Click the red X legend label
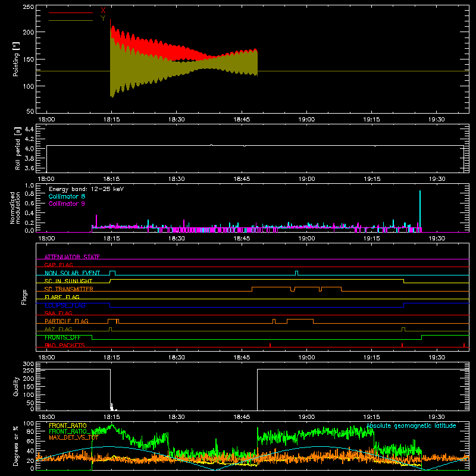The height and width of the screenshot is (476, 476). point(103,11)
